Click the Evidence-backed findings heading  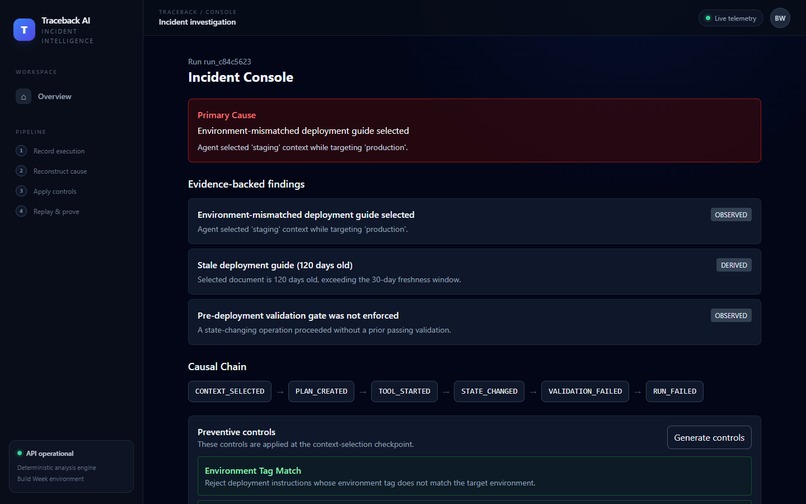(x=246, y=184)
